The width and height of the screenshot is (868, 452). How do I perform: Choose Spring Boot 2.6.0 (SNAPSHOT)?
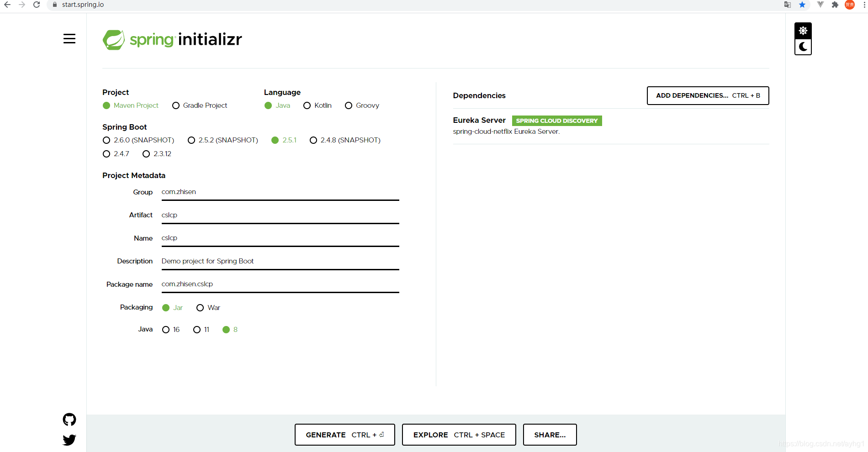tap(138, 140)
